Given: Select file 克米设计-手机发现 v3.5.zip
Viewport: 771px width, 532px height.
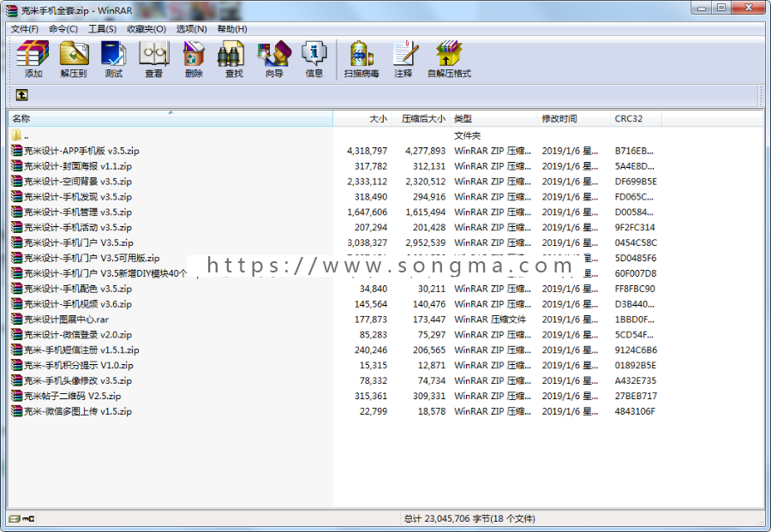Looking at the screenshot, I should click(78, 197).
